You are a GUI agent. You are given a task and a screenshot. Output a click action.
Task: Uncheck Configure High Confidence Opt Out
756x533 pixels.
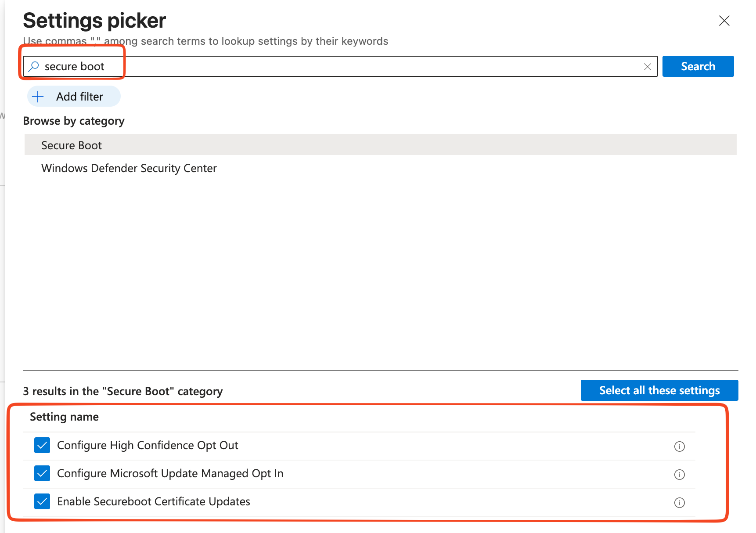42,445
